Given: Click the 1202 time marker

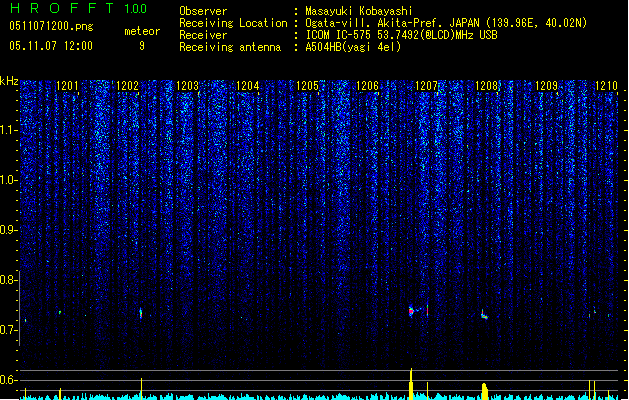Looking at the screenshot, I should point(128,86).
